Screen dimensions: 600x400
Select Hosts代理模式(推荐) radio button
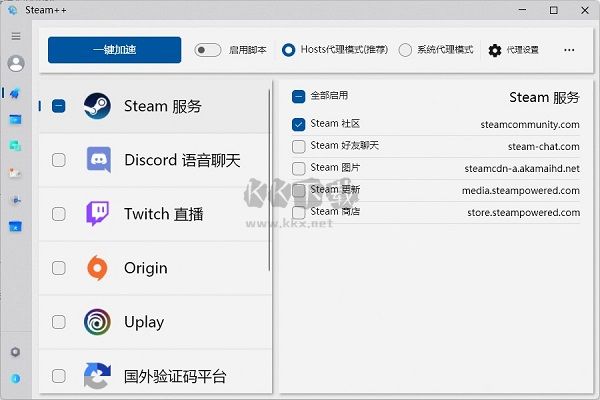[288, 50]
